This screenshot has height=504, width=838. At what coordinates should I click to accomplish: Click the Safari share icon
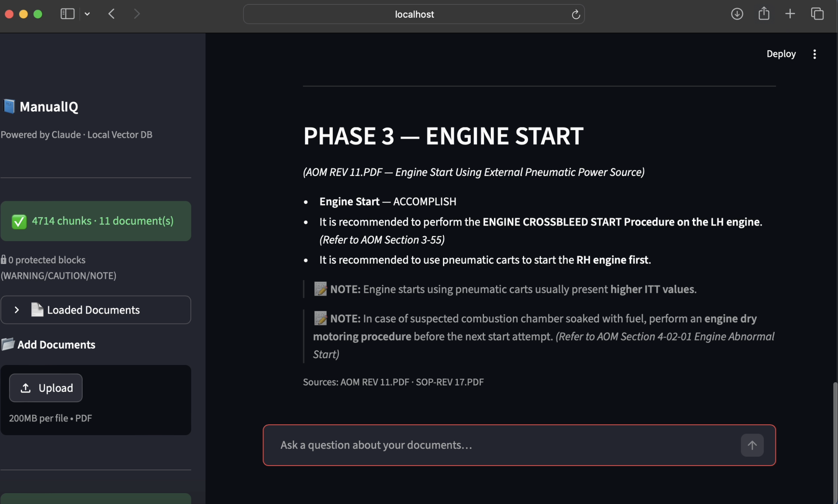coord(764,14)
